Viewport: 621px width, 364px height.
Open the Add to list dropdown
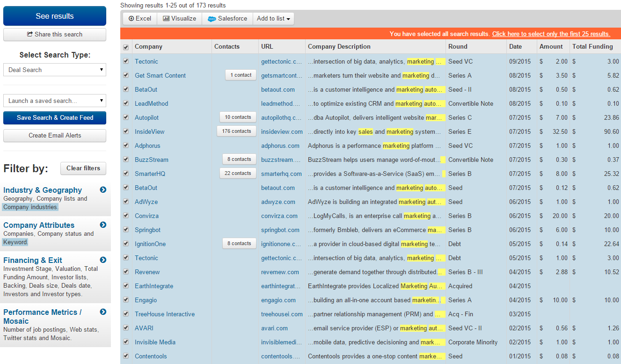click(x=273, y=19)
